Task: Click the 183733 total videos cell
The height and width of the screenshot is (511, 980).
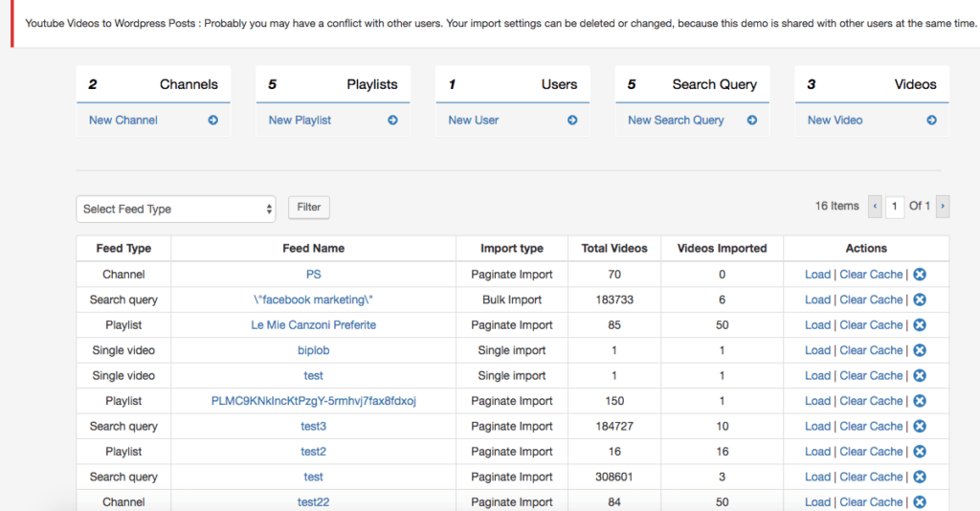Action: [x=614, y=300]
